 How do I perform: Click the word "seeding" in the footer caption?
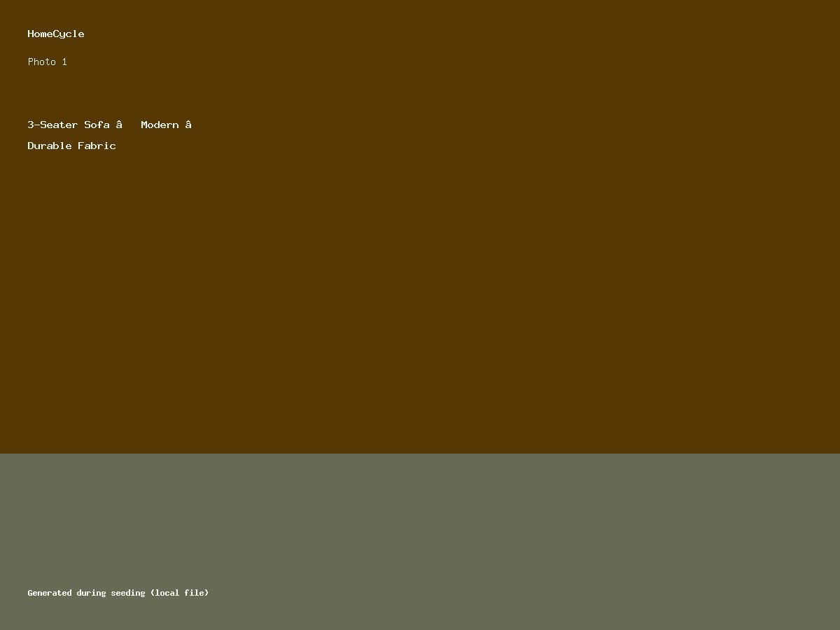point(128,593)
